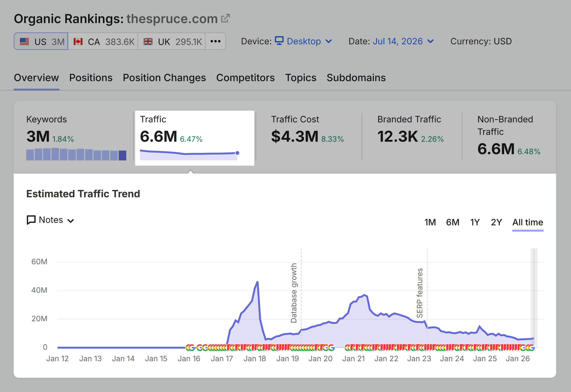Switch to the UK 295.1K database
The width and height of the screenshot is (571, 392).
[x=172, y=41]
